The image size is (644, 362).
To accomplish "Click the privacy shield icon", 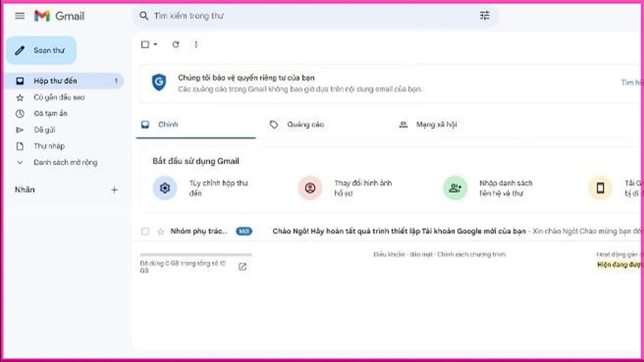I will [x=159, y=83].
